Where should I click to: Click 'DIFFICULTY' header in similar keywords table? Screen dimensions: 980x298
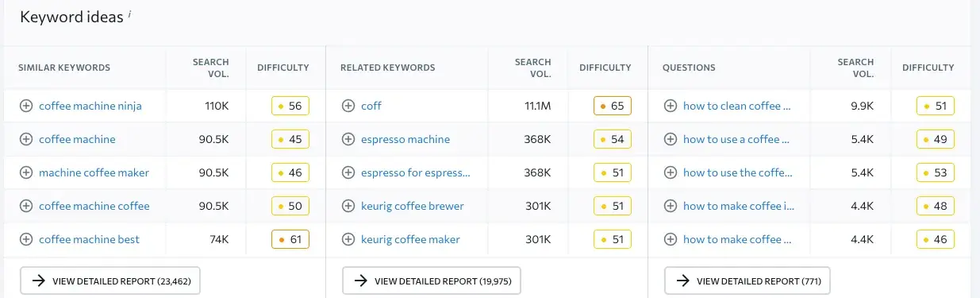click(x=283, y=68)
